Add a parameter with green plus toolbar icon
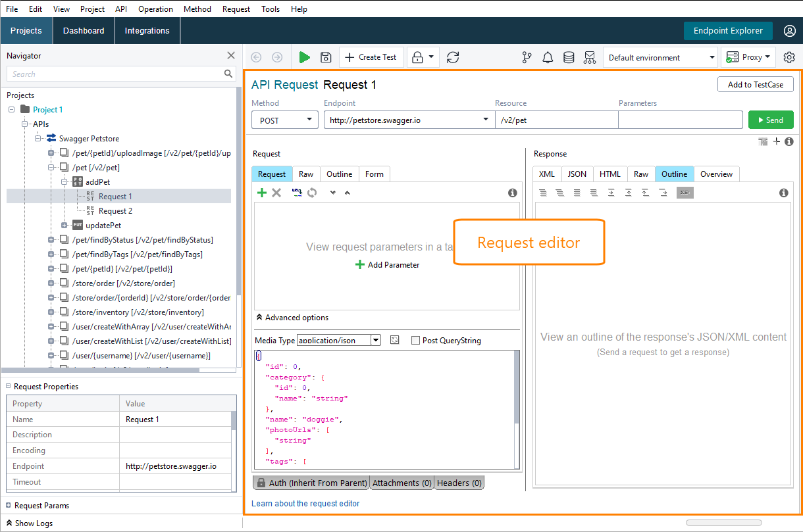This screenshot has width=803, height=532. 262,193
